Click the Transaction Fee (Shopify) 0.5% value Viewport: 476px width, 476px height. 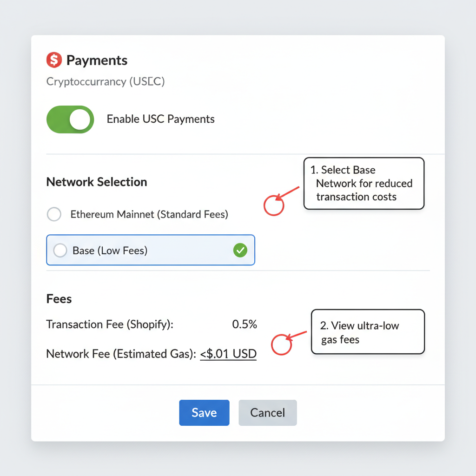pos(245,324)
